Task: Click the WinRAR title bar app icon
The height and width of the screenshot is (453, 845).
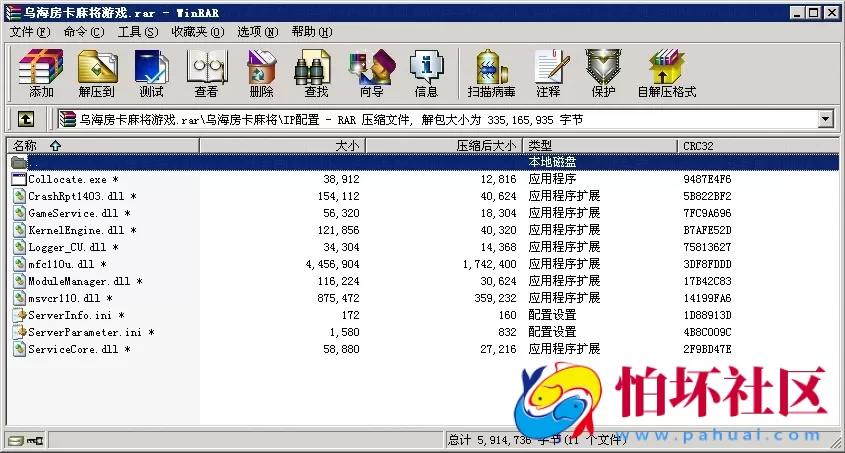Action: (13, 12)
